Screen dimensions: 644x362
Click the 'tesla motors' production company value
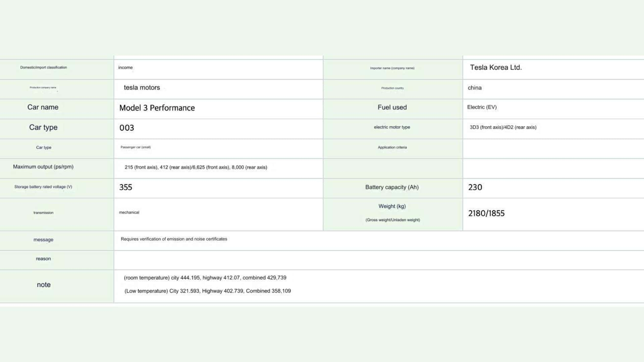tap(142, 87)
